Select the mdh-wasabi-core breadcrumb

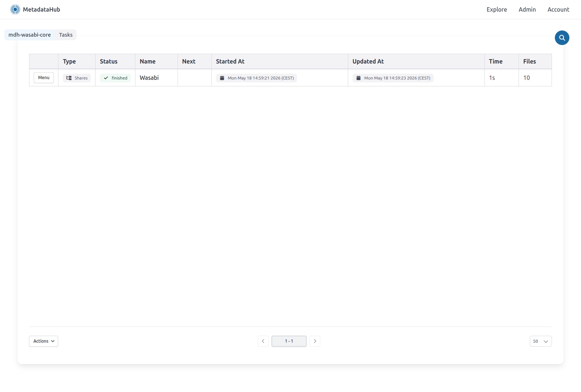[30, 35]
